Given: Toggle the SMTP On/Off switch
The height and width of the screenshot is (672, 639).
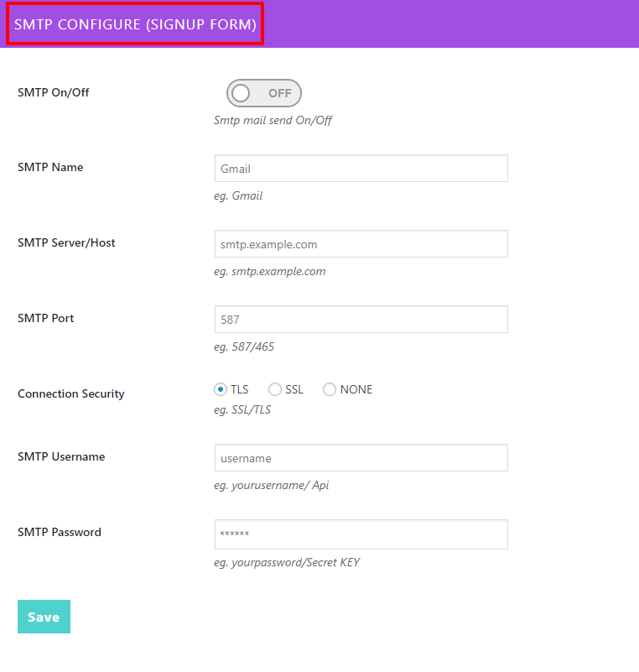Looking at the screenshot, I should pos(263,93).
